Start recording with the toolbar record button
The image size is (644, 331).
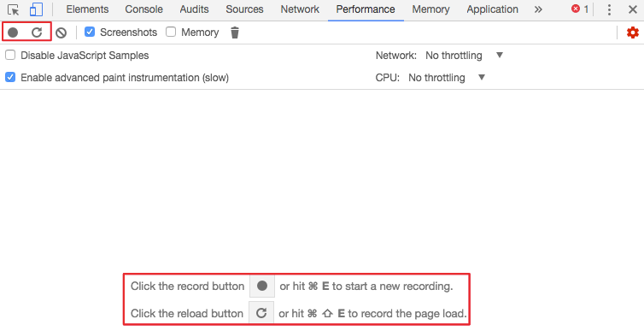point(13,33)
